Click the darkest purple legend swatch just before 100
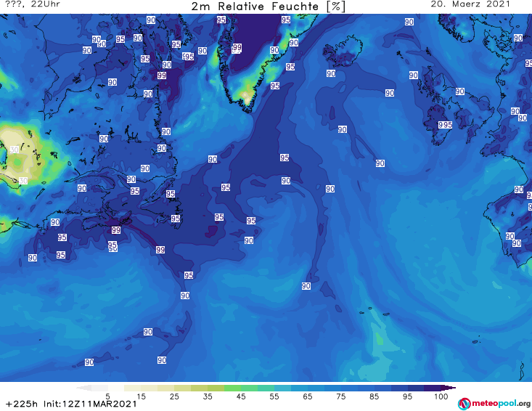Image resolution: width=532 pixels, height=411 pixels. (x=433, y=388)
